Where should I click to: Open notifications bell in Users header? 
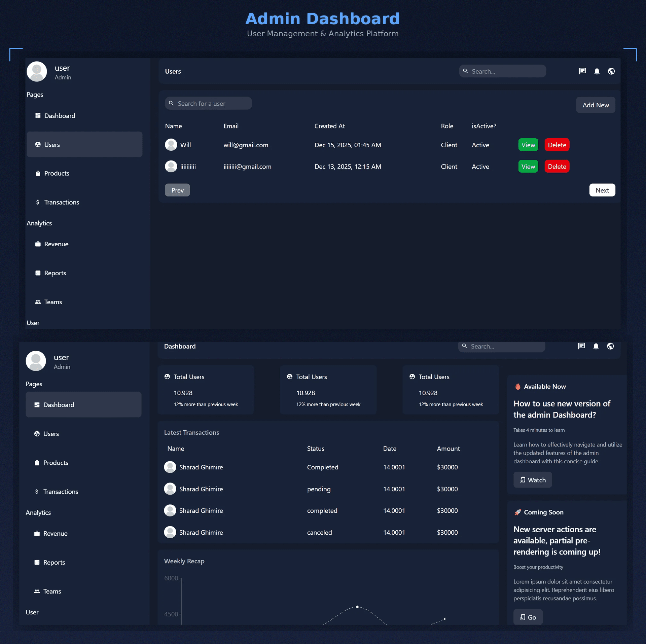pyautogui.click(x=597, y=71)
